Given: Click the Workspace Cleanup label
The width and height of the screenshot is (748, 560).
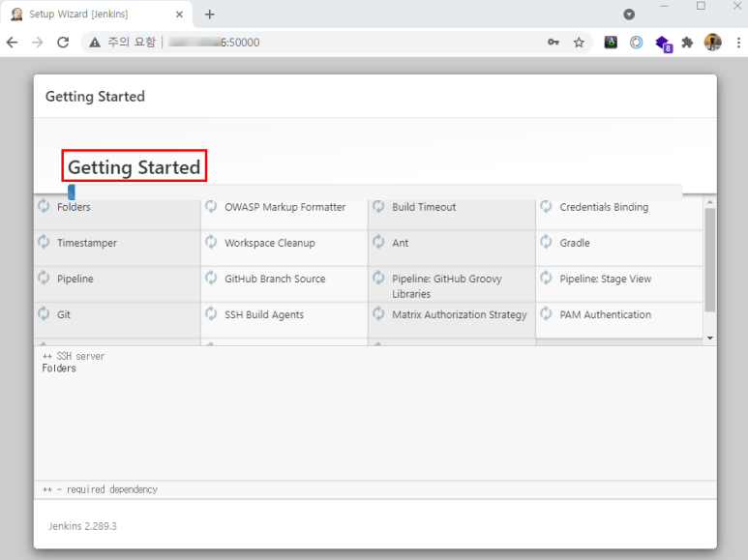Looking at the screenshot, I should click(270, 243).
